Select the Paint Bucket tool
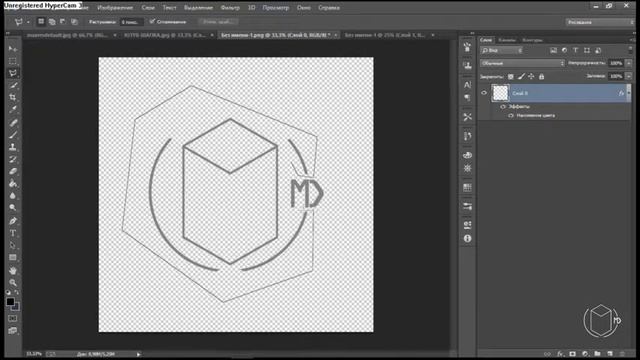The width and height of the screenshot is (640, 360). tap(13, 184)
